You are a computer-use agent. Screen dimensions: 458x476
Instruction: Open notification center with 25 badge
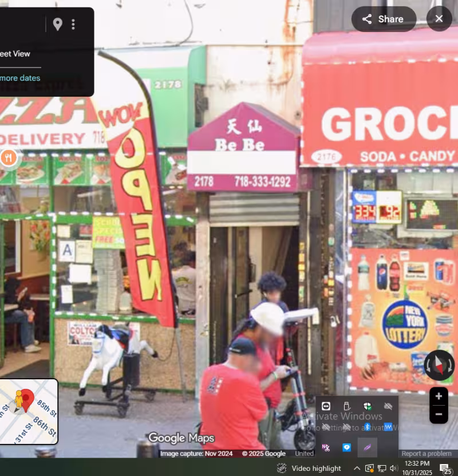tap(445, 469)
